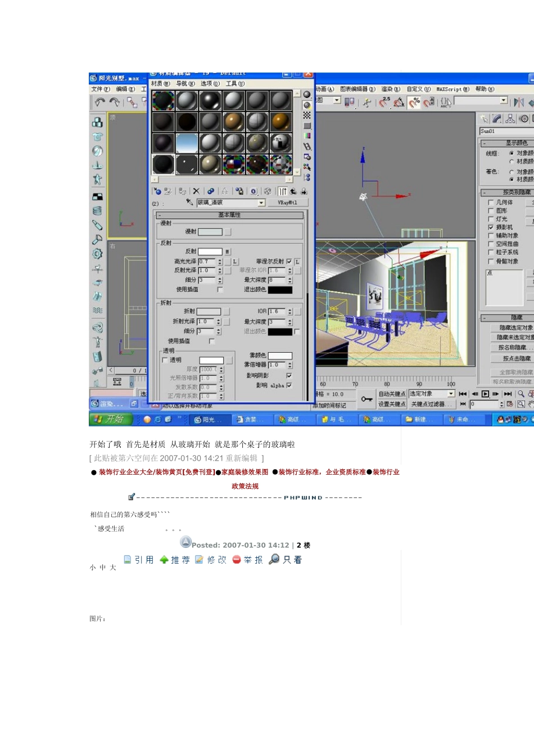This screenshot has width=534, height=756.
Task: Toggle 使用插值 checkbox in the 反射 group
Action: (220, 290)
